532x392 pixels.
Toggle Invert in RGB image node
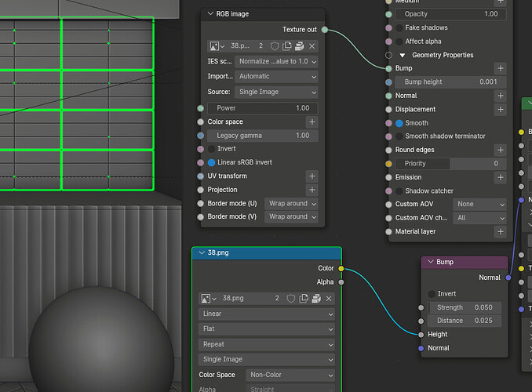211,149
